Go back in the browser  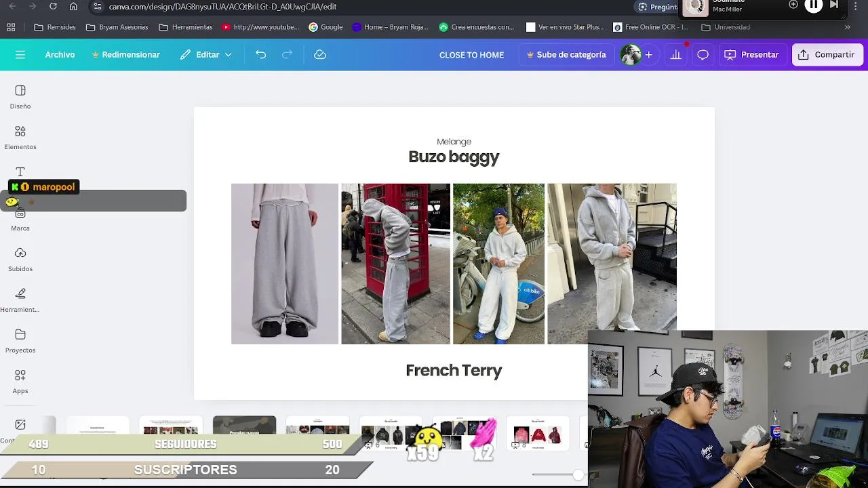[x=12, y=6]
